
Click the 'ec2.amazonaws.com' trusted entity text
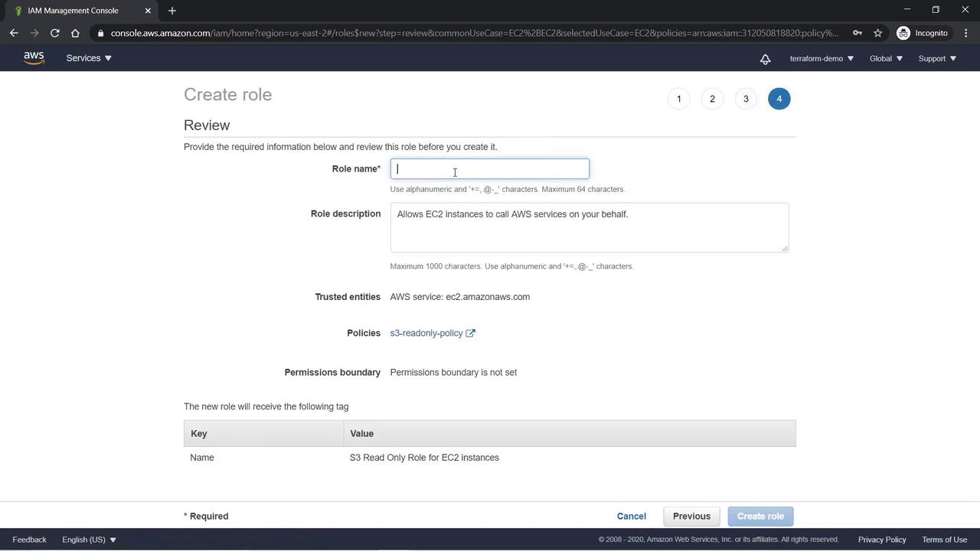click(x=488, y=297)
